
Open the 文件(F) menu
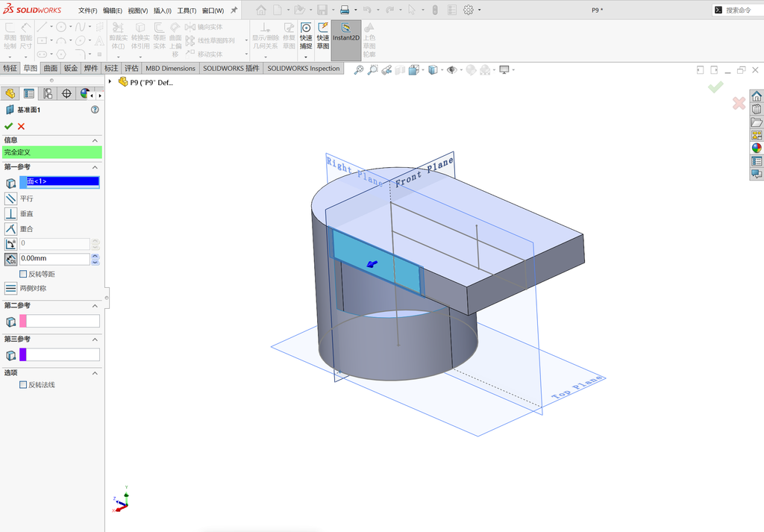88,10
